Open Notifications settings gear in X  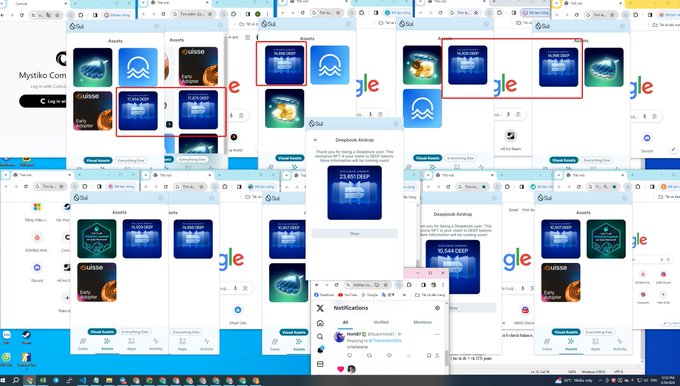[x=437, y=308]
